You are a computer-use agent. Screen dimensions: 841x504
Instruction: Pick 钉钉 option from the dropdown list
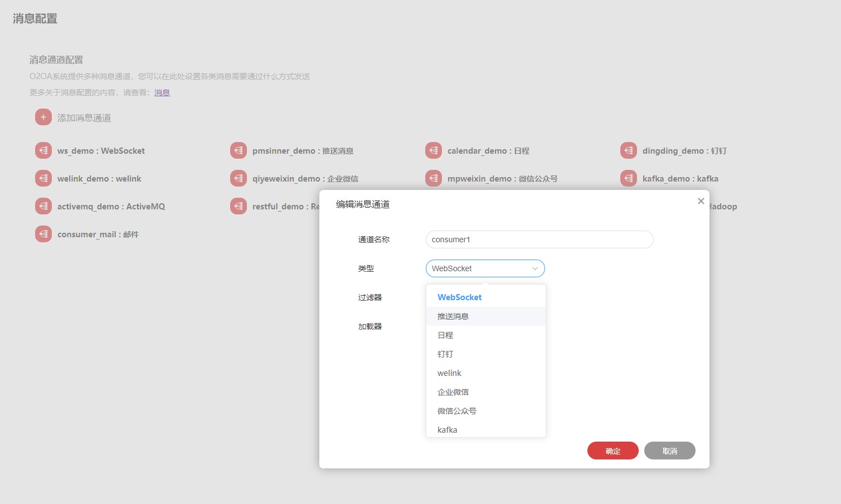coord(445,354)
